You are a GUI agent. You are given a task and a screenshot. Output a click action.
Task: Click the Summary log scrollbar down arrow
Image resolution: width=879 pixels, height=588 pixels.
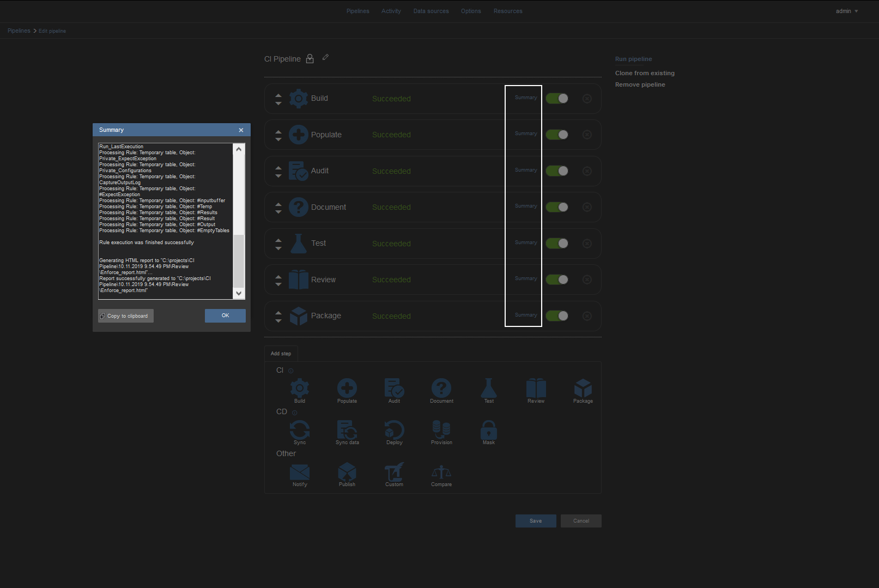click(x=239, y=293)
